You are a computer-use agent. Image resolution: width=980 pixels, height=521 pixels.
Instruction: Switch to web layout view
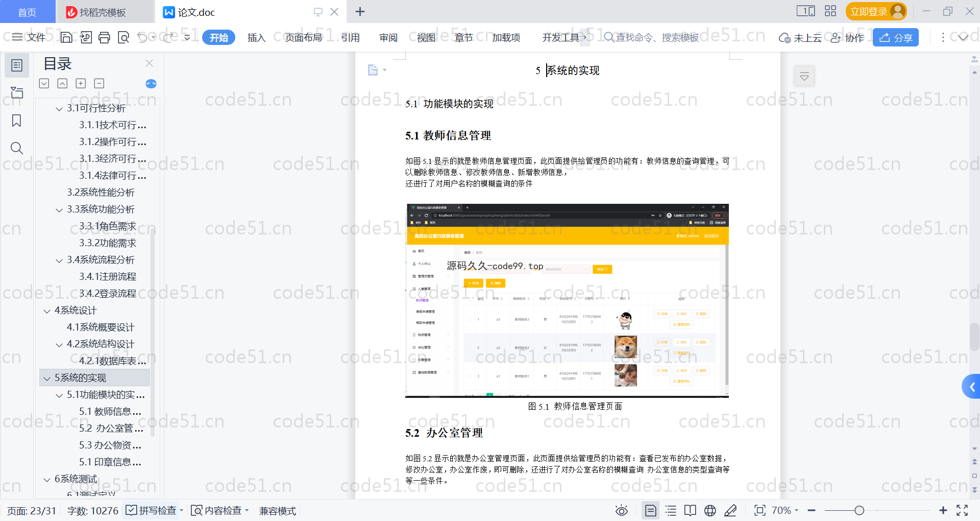(x=710, y=510)
